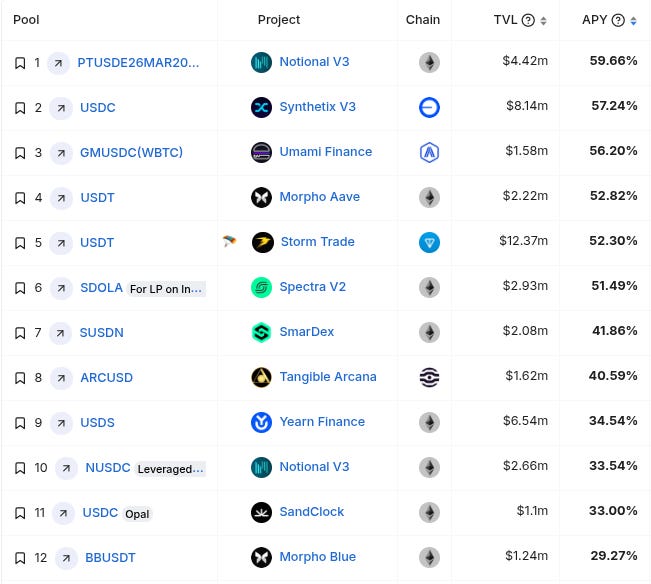Bookmark the Synthetix V3 USDC pool

pyautogui.click(x=20, y=108)
